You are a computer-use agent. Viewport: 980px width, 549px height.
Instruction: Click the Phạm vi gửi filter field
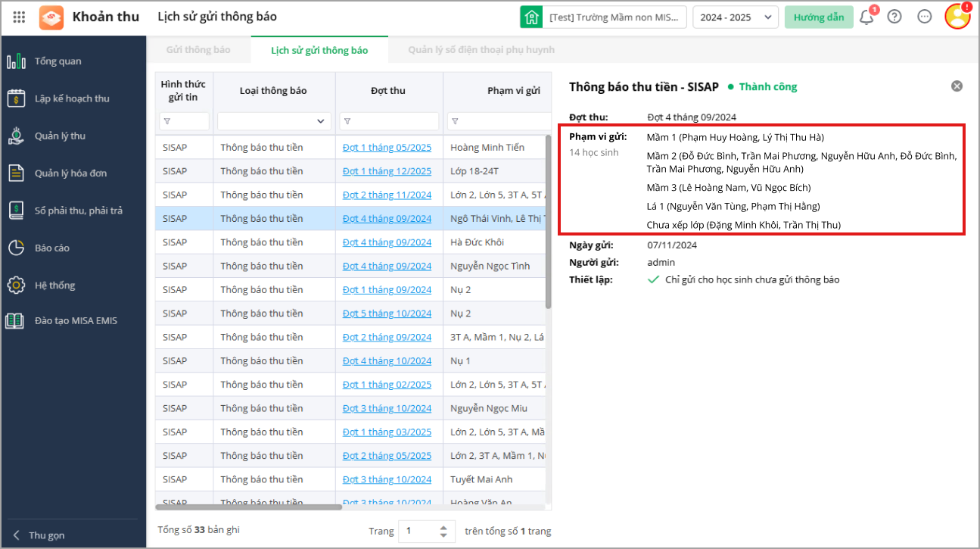coord(499,121)
